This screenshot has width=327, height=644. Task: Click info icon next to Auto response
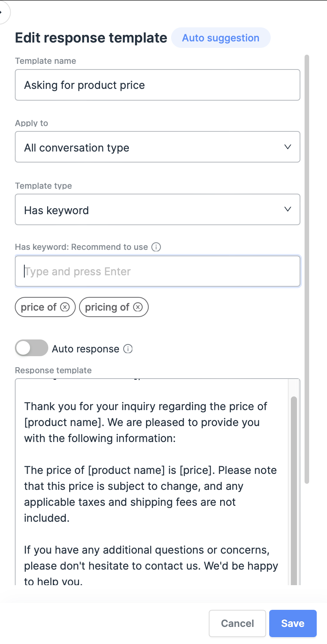128,349
